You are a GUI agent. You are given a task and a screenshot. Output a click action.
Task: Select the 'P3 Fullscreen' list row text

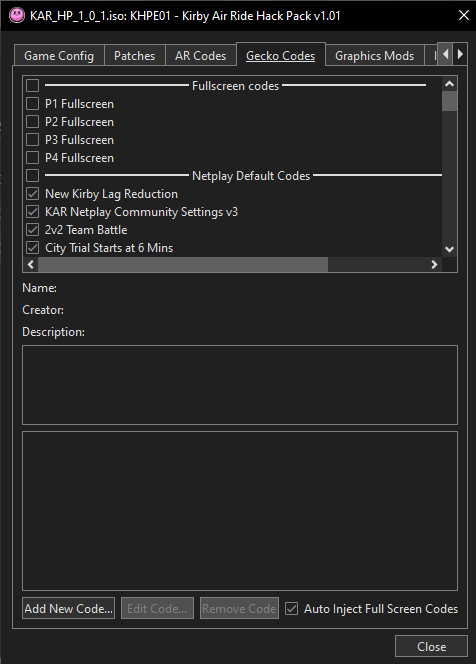click(79, 140)
